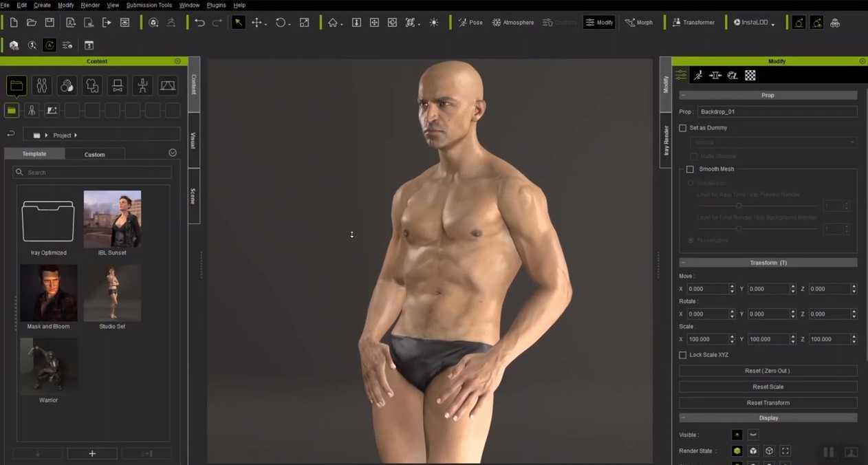Image resolution: width=868 pixels, height=465 pixels.
Task: Set Render State to solid shaded cube
Action: tap(737, 451)
